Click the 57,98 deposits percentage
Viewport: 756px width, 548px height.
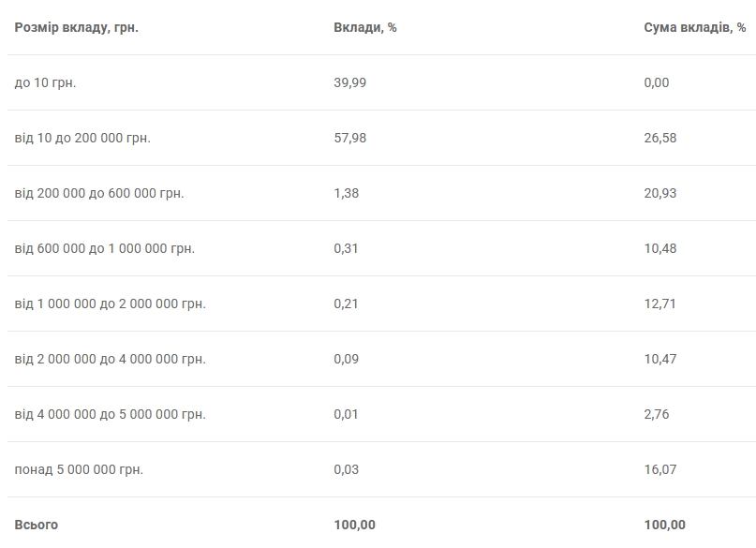coord(349,138)
